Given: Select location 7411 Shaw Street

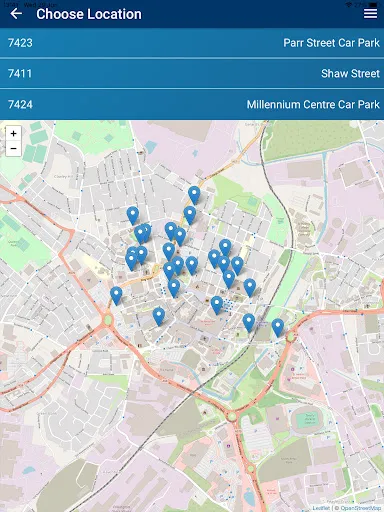Looking at the screenshot, I should click(x=192, y=73).
